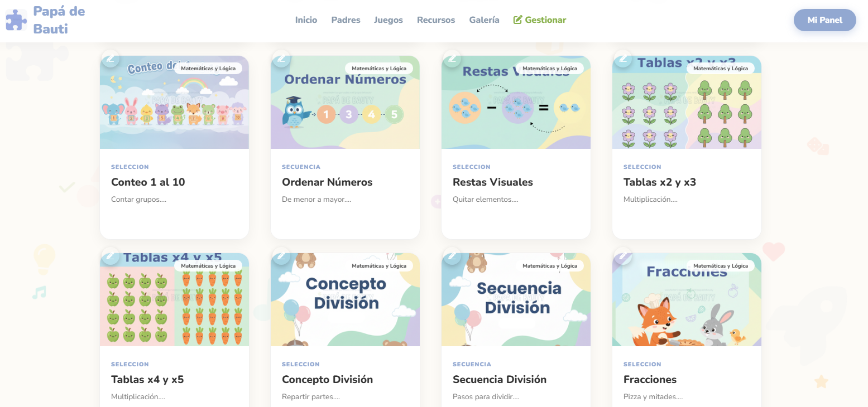
Task: Click the "Pasos para dividir...." description
Action: point(486,396)
